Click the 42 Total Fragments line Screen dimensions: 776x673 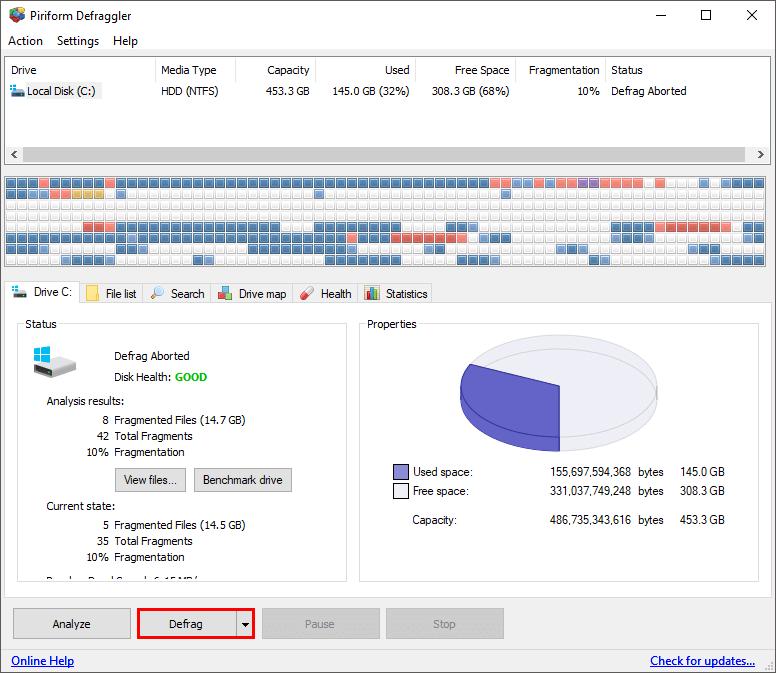145,436
